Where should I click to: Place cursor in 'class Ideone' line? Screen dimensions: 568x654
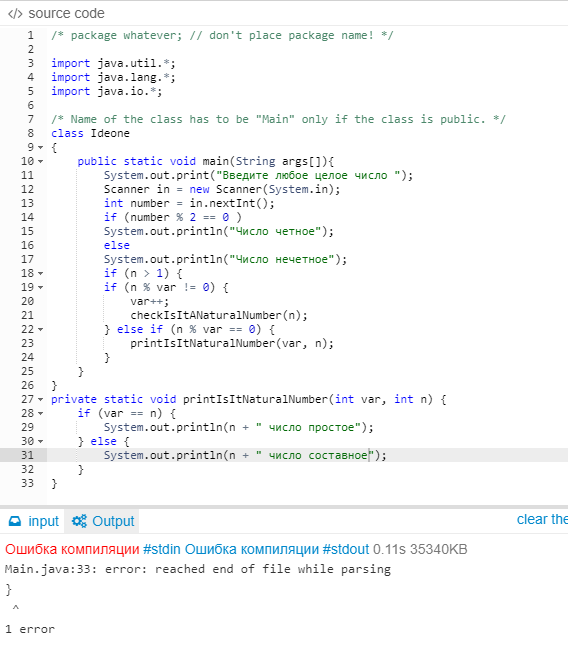pos(90,133)
